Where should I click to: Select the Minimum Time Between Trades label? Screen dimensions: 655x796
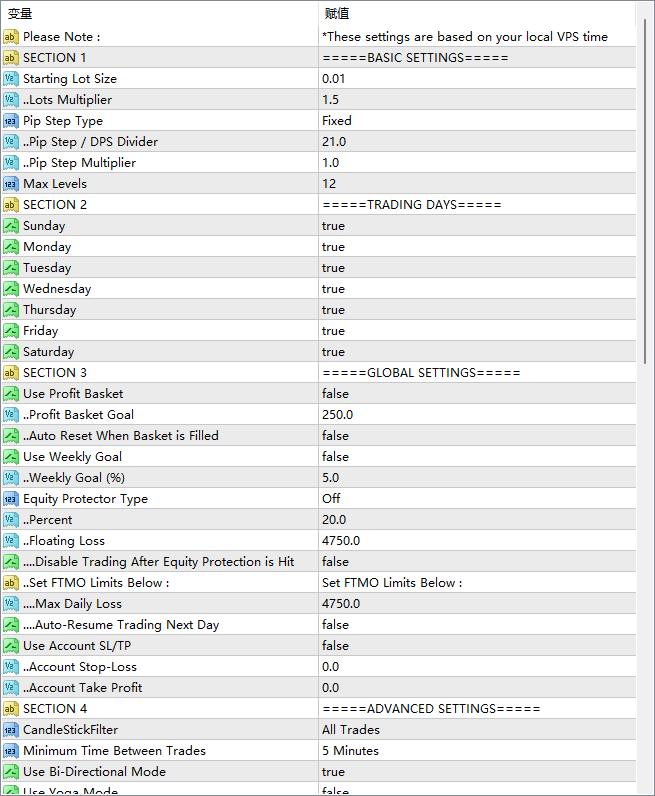pyautogui.click(x=114, y=751)
